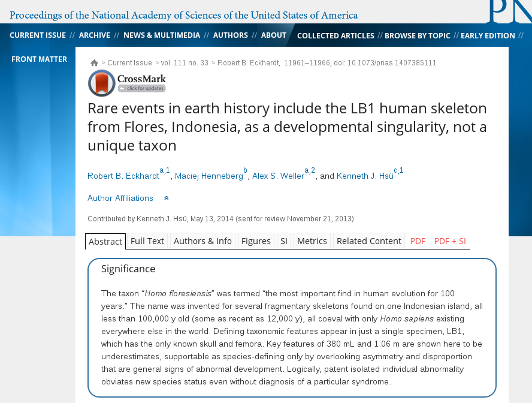Open author Maciej Henneberg link
532x403 pixels.
coord(209,176)
